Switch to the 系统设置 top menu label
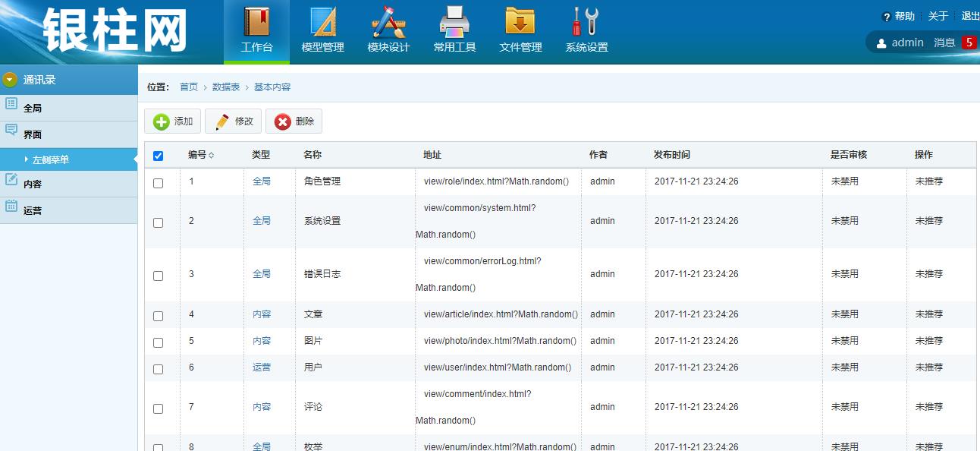Viewport: 980px width, 451px height. 586,47
